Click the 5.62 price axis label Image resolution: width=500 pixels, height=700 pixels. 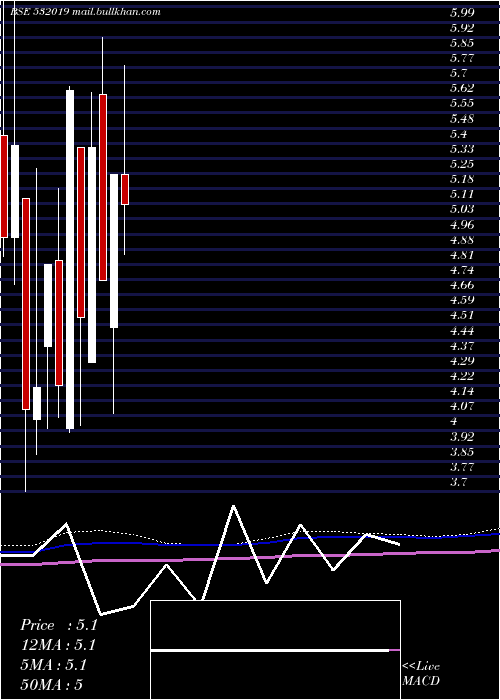pos(462,88)
